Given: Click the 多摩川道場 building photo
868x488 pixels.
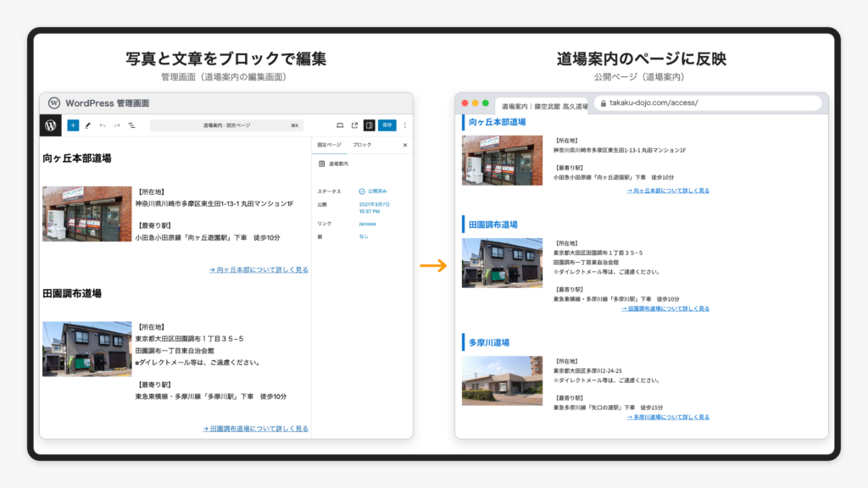Looking at the screenshot, I should pyautogui.click(x=502, y=380).
